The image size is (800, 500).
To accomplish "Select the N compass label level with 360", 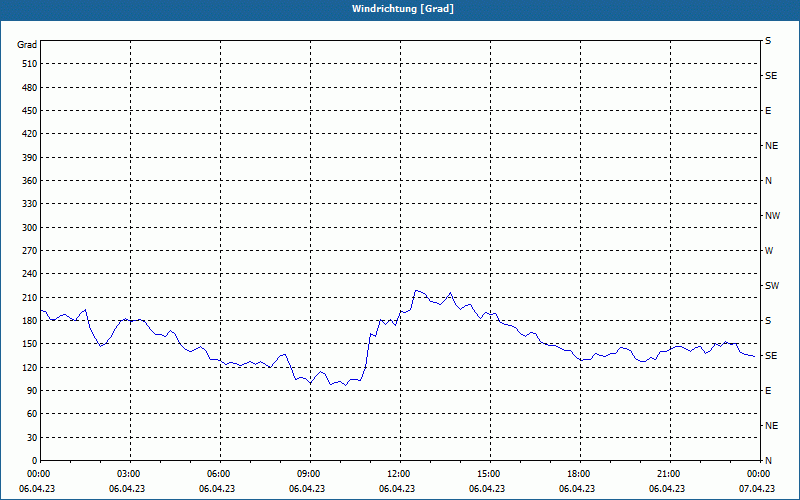I will coord(768,181).
